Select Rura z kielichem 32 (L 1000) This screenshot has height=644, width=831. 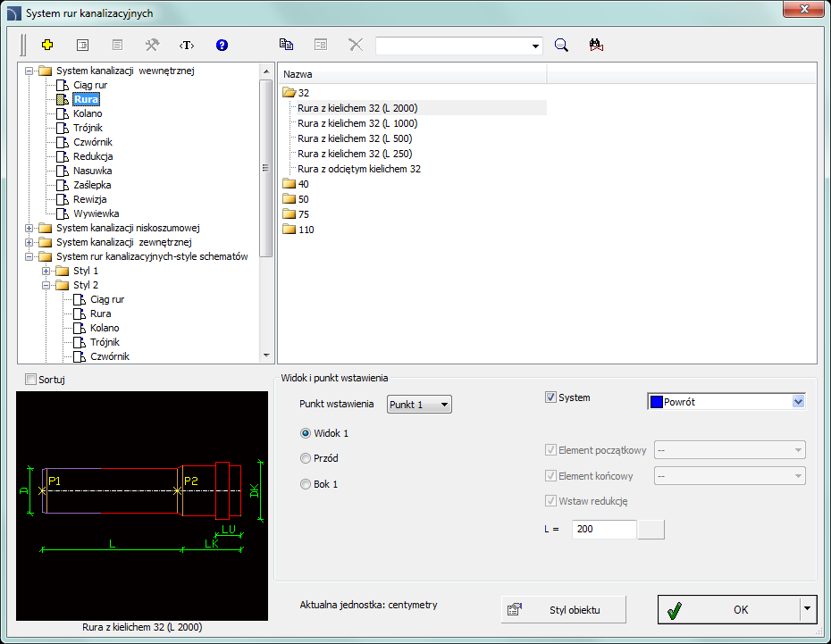tap(357, 123)
